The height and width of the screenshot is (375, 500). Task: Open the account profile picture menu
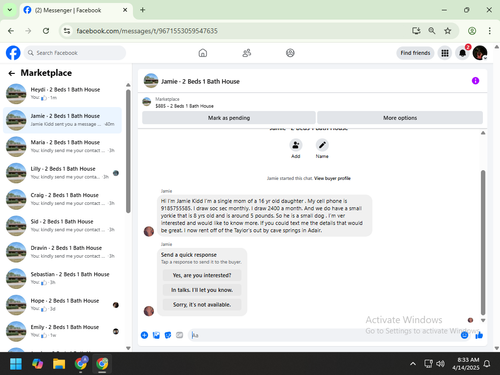480,53
